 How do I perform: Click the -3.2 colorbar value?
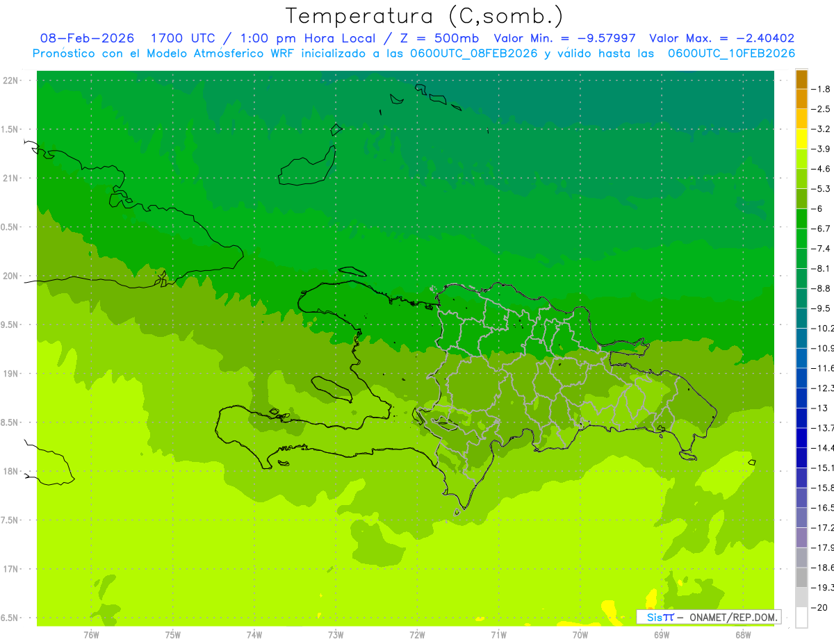pos(821,129)
